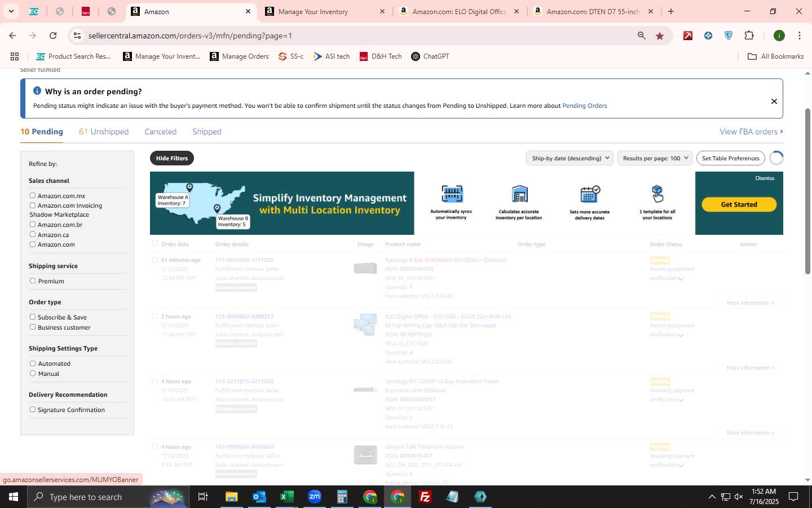Check the Signature Confirmation option

(x=33, y=409)
